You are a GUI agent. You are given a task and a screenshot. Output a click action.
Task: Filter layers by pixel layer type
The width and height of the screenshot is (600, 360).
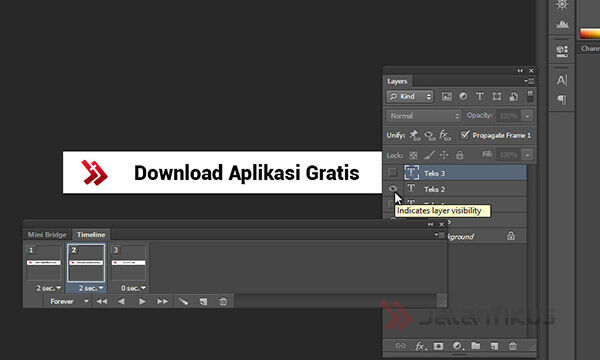pos(447,96)
